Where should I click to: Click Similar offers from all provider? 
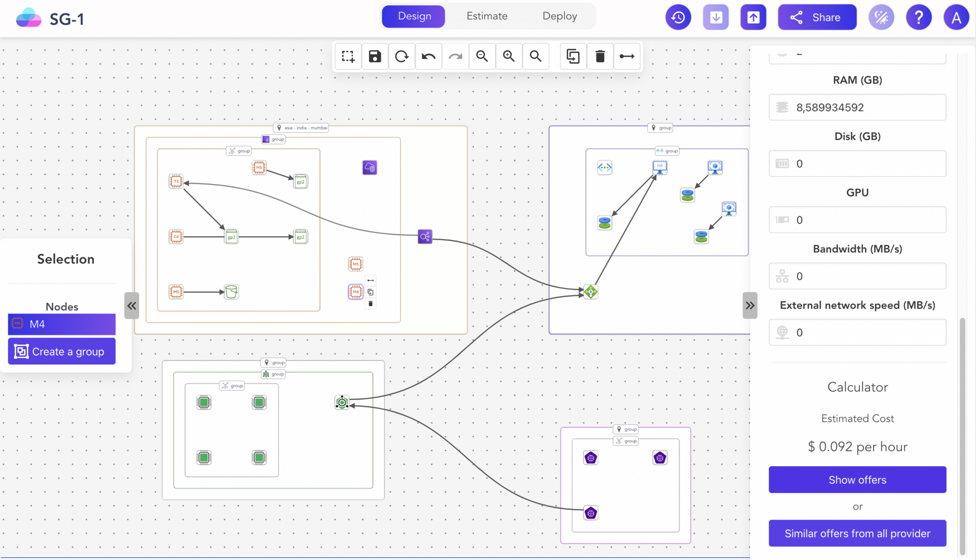tap(857, 533)
